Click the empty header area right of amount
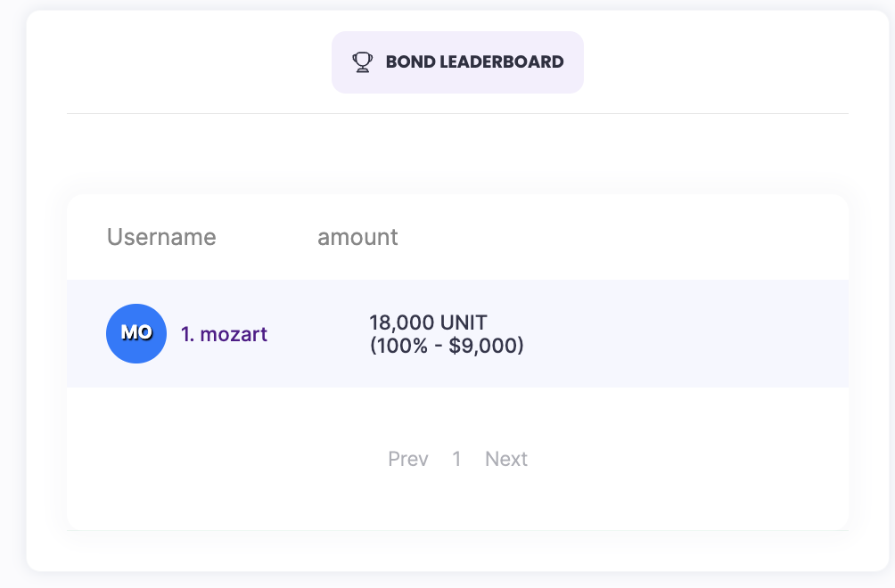 (x=624, y=237)
